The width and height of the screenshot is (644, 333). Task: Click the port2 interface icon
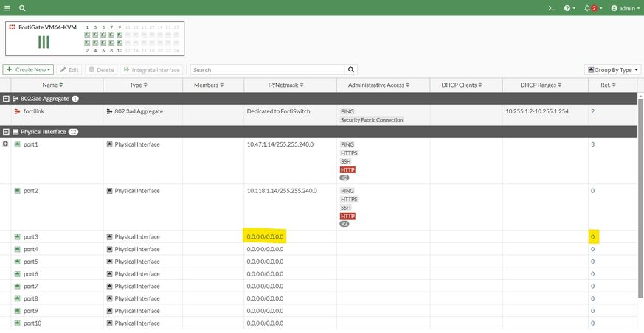coord(17,191)
